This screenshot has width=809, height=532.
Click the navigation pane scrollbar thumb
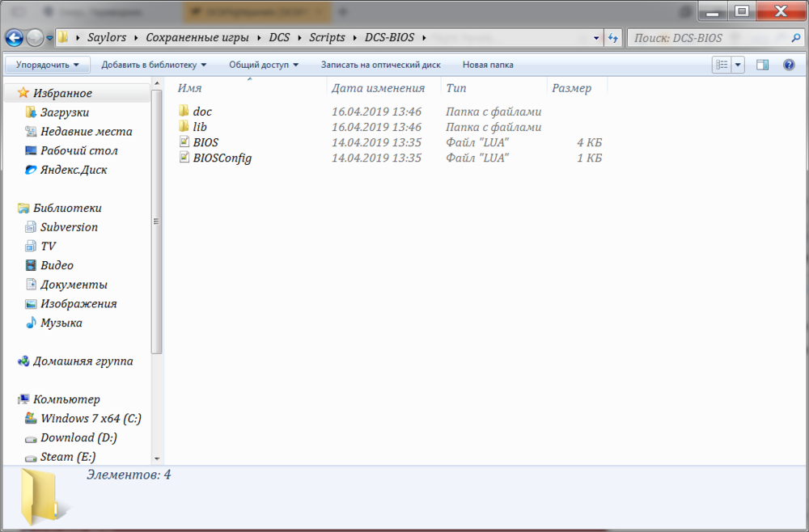point(156,222)
